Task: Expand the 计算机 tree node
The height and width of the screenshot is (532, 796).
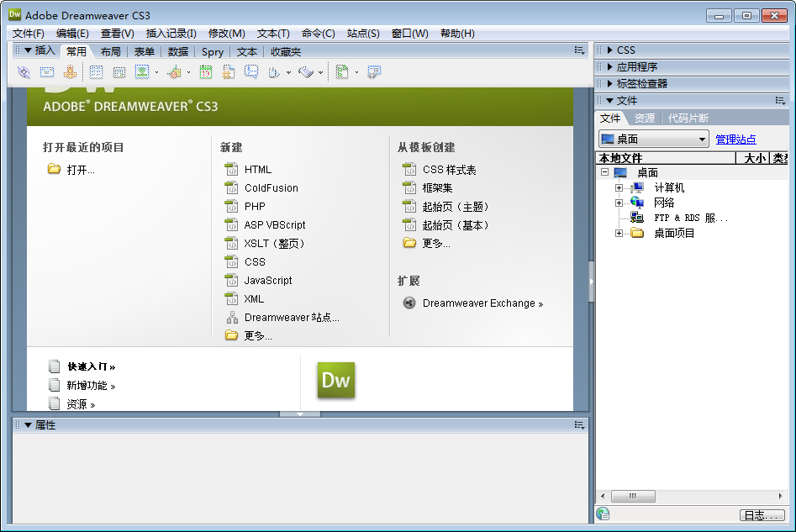Action: click(x=619, y=187)
